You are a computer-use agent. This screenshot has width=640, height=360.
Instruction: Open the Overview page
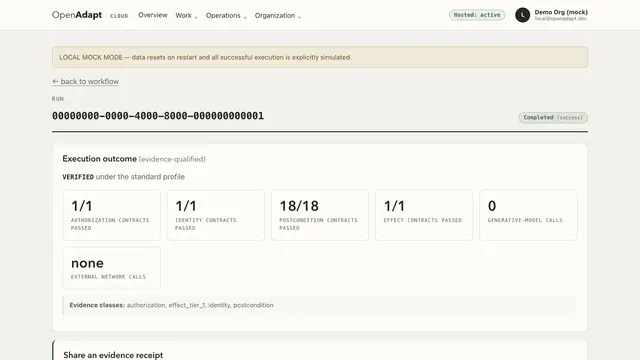click(153, 15)
